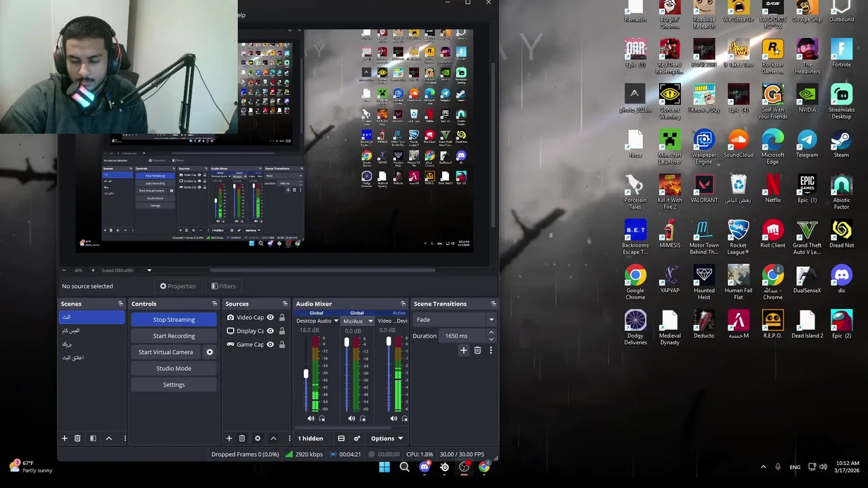Toggle monitoring for Desktop Audio
Image resolution: width=868 pixels, height=488 pixels.
tap(322, 418)
